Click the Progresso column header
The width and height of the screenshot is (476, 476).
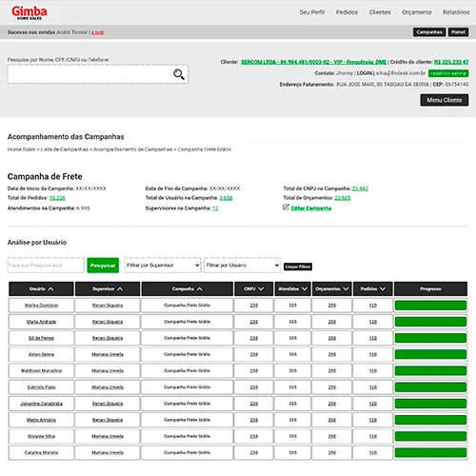tap(430, 288)
